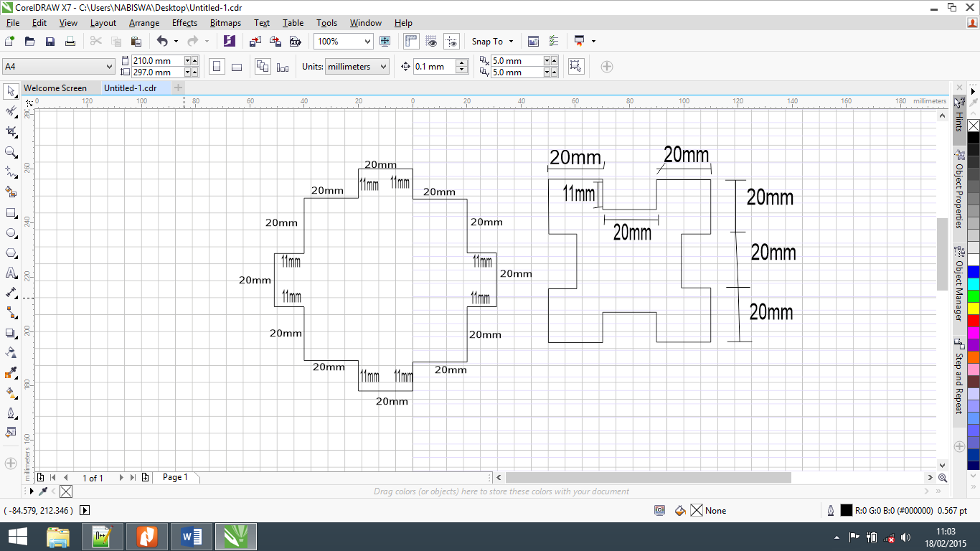Apply page size to current page only
The image size is (980, 551).
283,67
